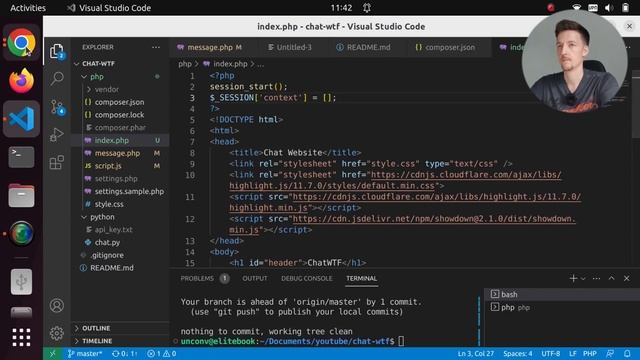
Task: Click the master branch status item
Action: click(85, 353)
